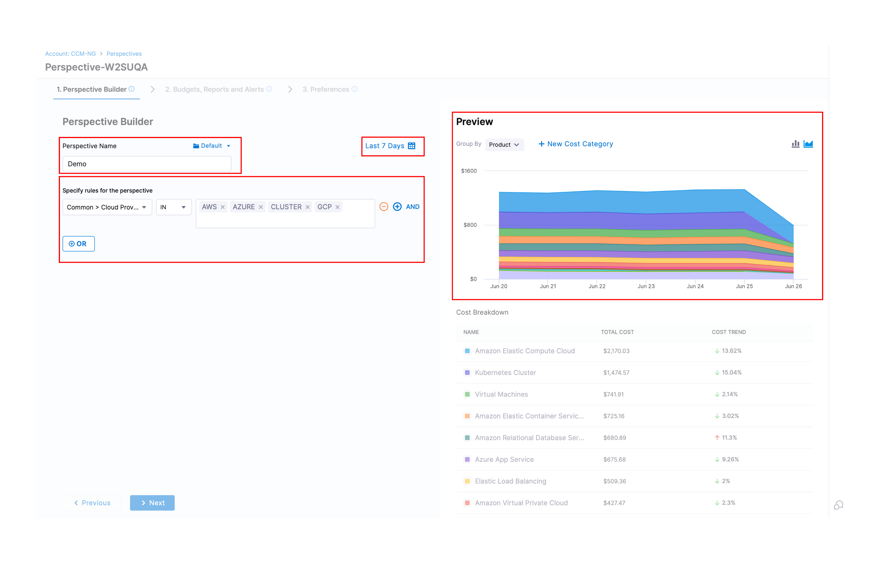Expand the Group By Product dropdown

tap(504, 145)
